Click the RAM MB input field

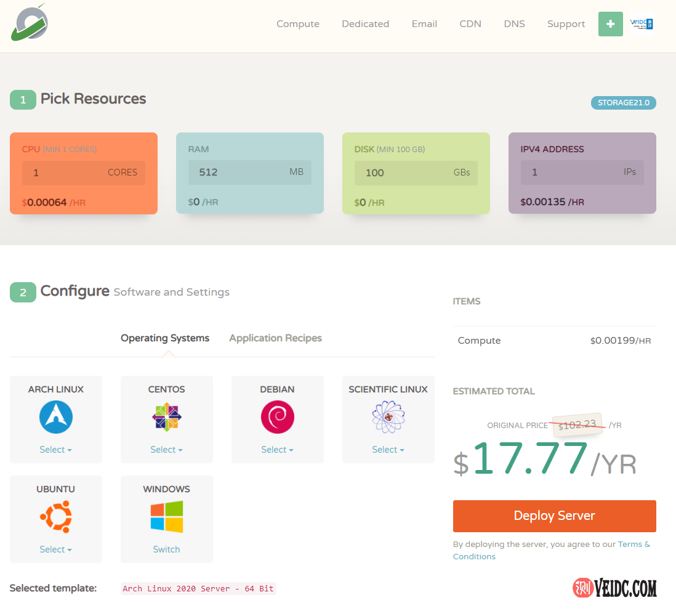click(249, 172)
